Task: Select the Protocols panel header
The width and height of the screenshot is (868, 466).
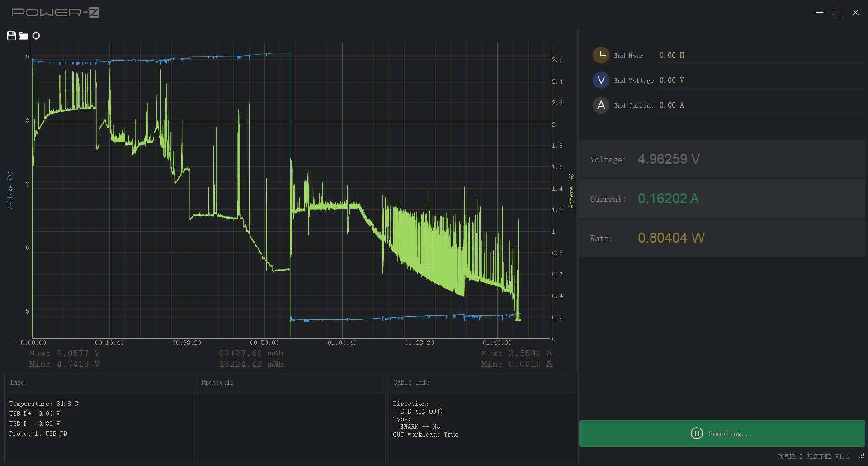Action: click(x=217, y=383)
